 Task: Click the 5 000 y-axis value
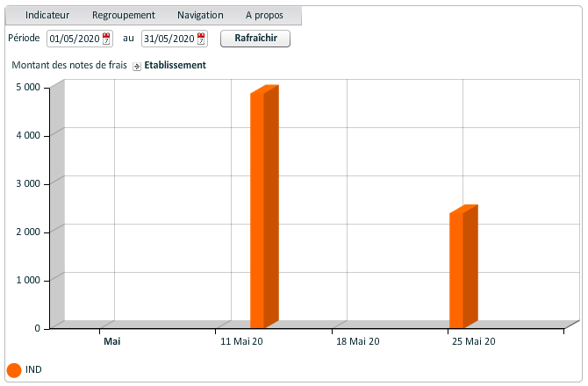coord(28,88)
